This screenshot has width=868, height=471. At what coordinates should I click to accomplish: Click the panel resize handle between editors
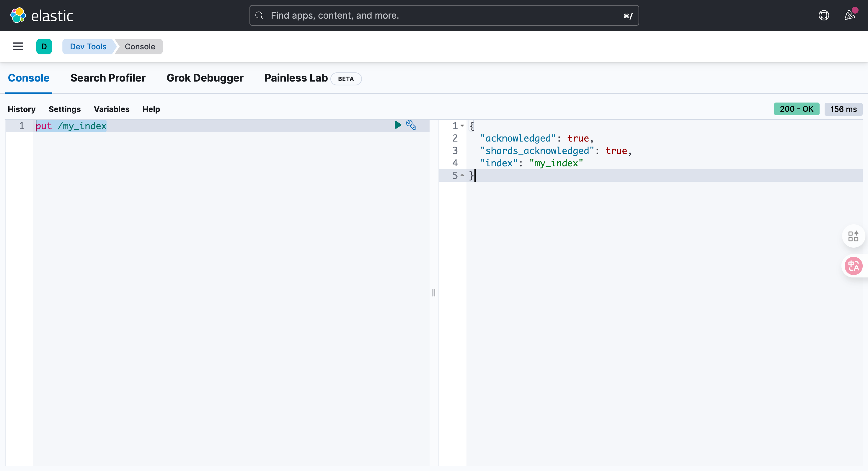(x=434, y=293)
